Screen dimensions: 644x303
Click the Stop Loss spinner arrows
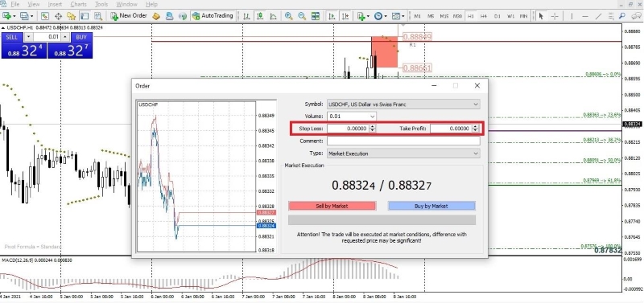click(x=372, y=129)
